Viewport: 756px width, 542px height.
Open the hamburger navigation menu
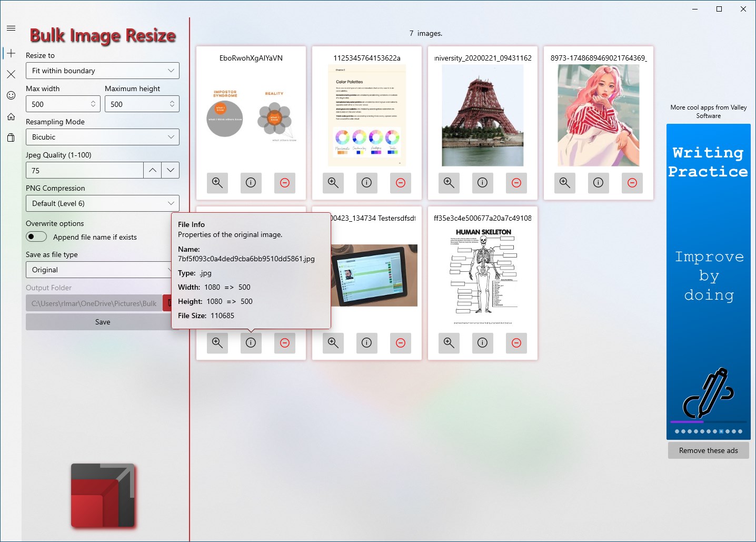pyautogui.click(x=11, y=28)
